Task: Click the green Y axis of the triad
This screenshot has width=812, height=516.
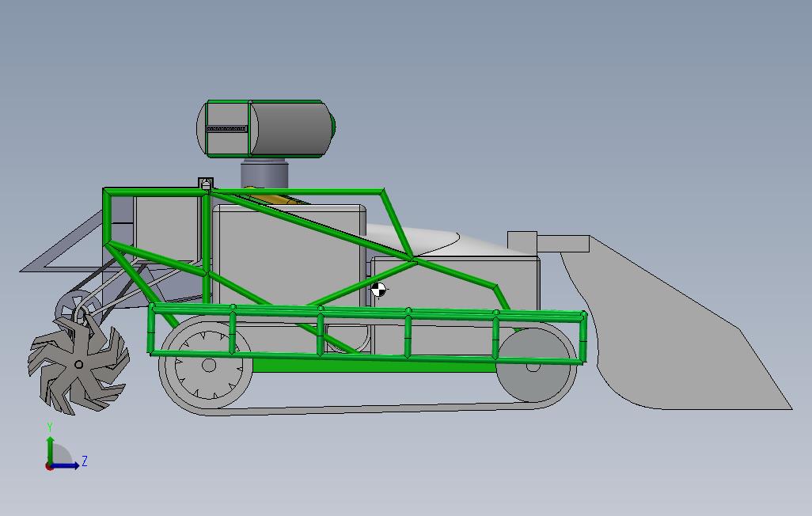Action: click(x=50, y=450)
